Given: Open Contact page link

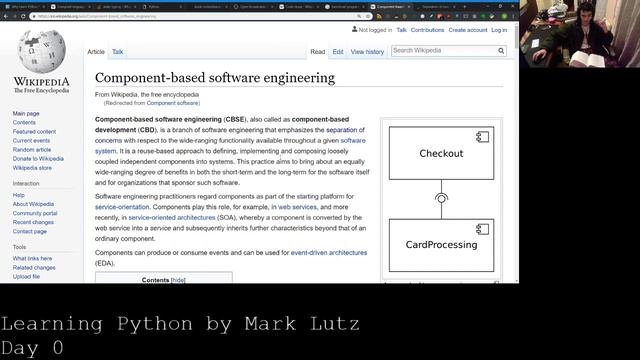Looking at the screenshot, I should 29,231.
